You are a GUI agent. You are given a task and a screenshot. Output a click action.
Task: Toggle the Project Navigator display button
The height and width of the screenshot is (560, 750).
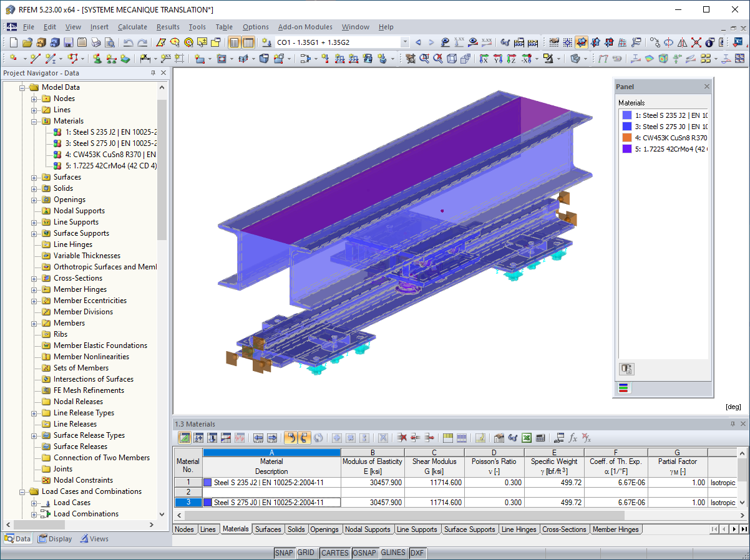pos(235,42)
